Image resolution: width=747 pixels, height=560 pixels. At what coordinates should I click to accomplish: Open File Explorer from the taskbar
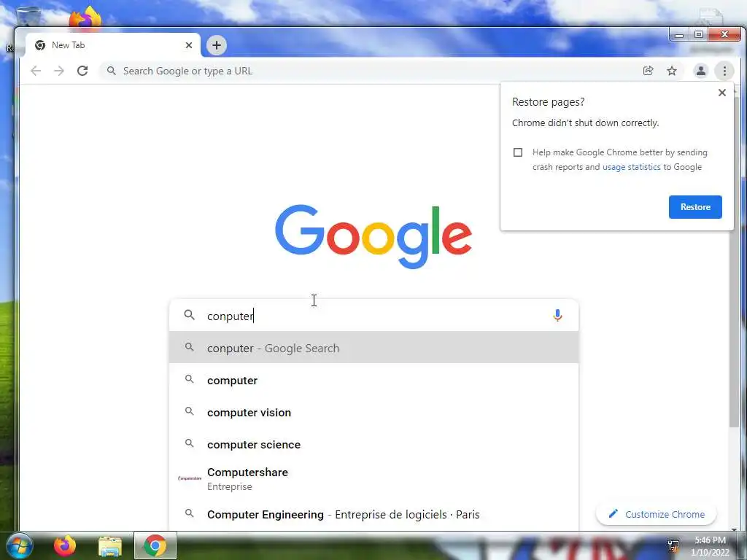[x=110, y=546]
